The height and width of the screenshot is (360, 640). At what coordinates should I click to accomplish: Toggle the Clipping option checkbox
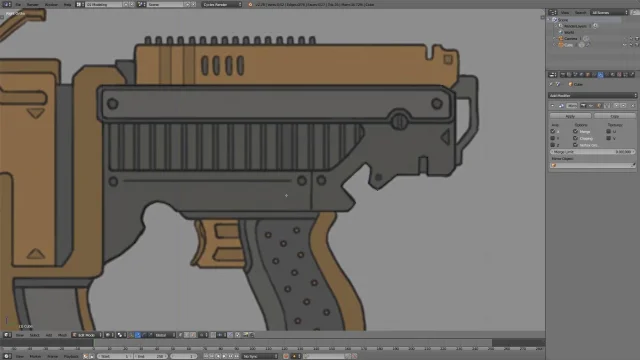tap(575, 138)
